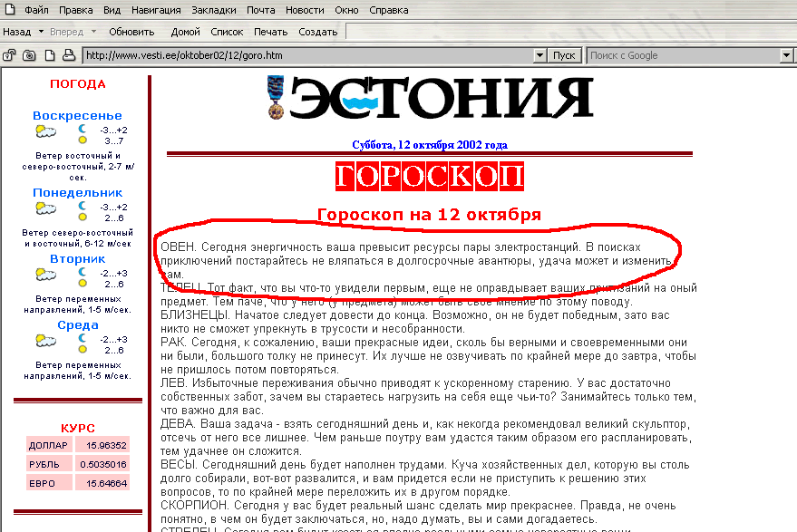The image size is (797, 532).
Task: Click the КУРС sidebar heading
Action: (78, 428)
